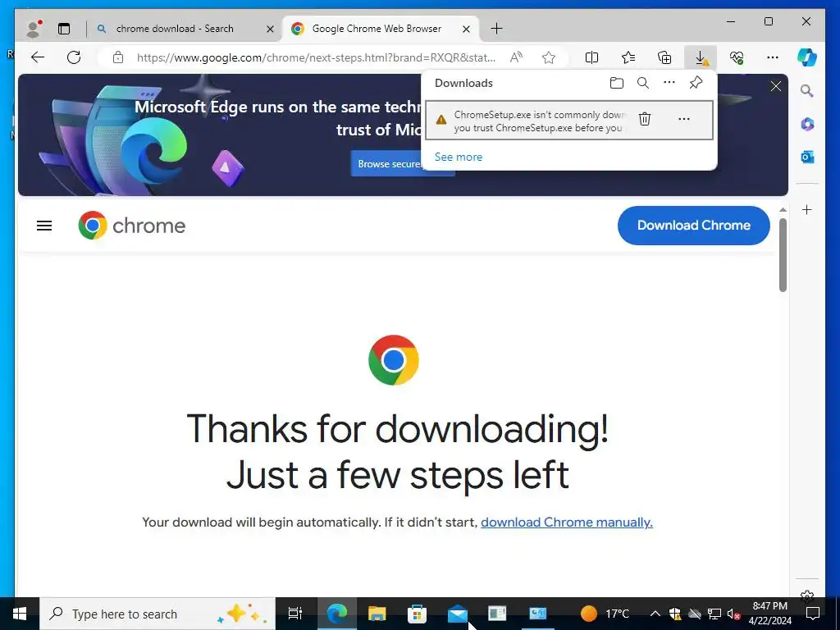
Task: Open more actions for ChromeSetup.exe
Action: coord(684,119)
